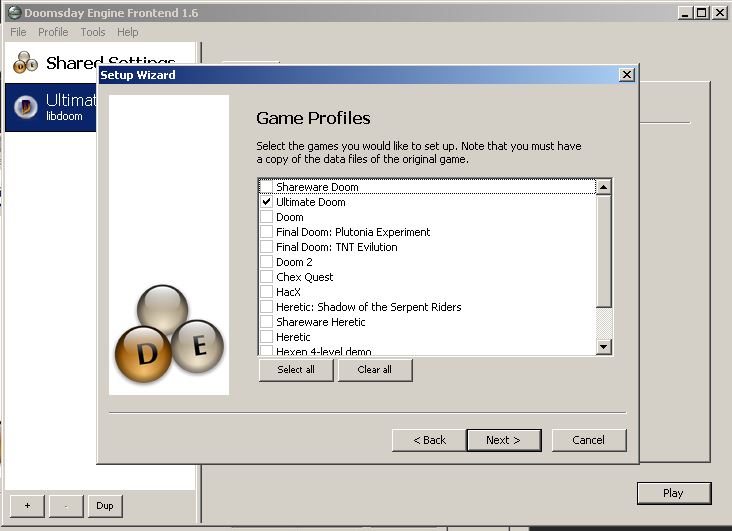Tick the HacX checkbox
The image size is (732, 531).
click(266, 291)
